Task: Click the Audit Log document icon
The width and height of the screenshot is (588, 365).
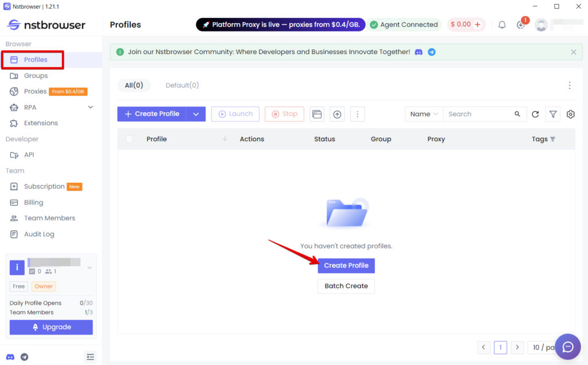Action: click(x=14, y=235)
